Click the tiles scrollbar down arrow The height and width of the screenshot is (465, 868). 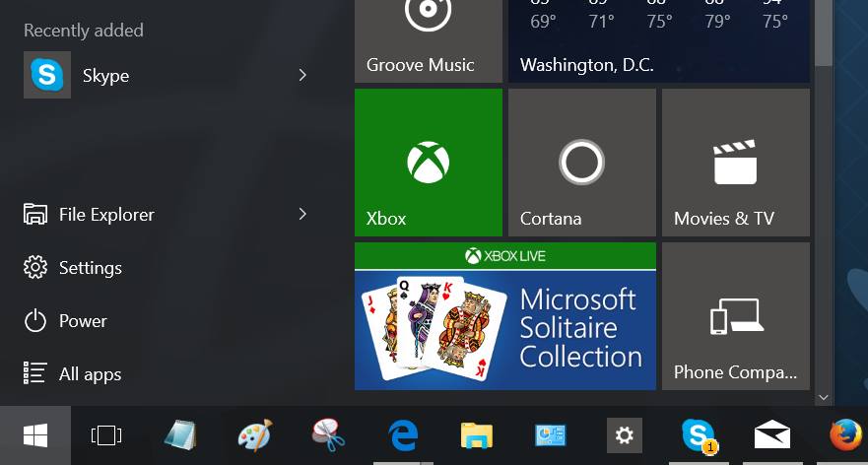pos(823,397)
